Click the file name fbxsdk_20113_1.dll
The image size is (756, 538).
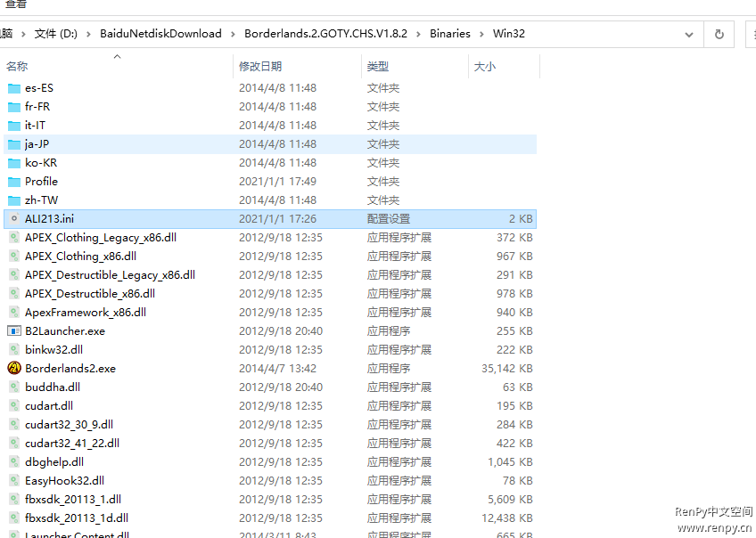coord(73,500)
